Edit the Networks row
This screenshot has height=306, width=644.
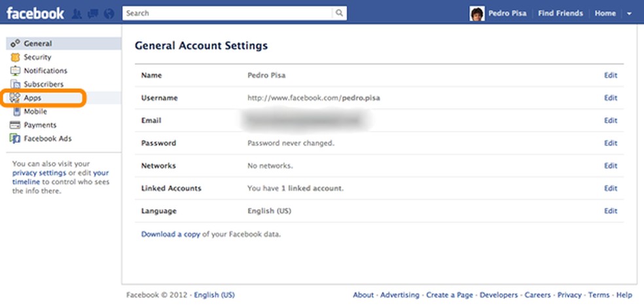tap(611, 166)
